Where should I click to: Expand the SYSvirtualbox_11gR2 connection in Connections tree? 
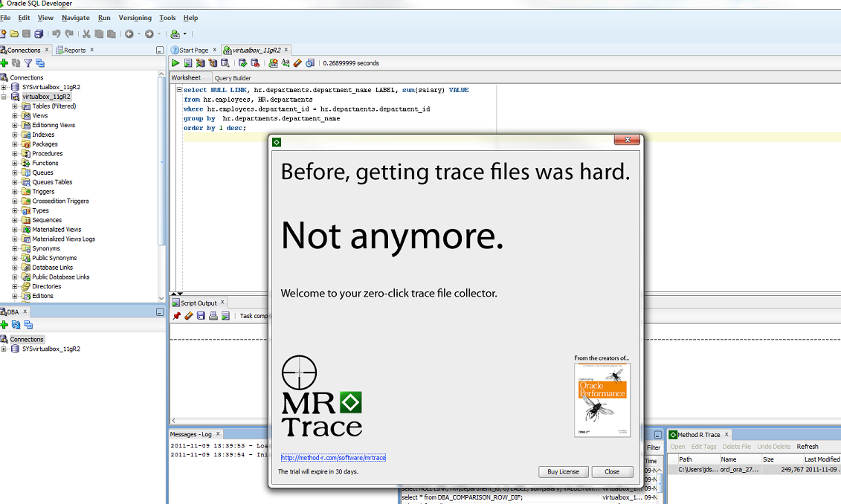pyautogui.click(x=4, y=87)
